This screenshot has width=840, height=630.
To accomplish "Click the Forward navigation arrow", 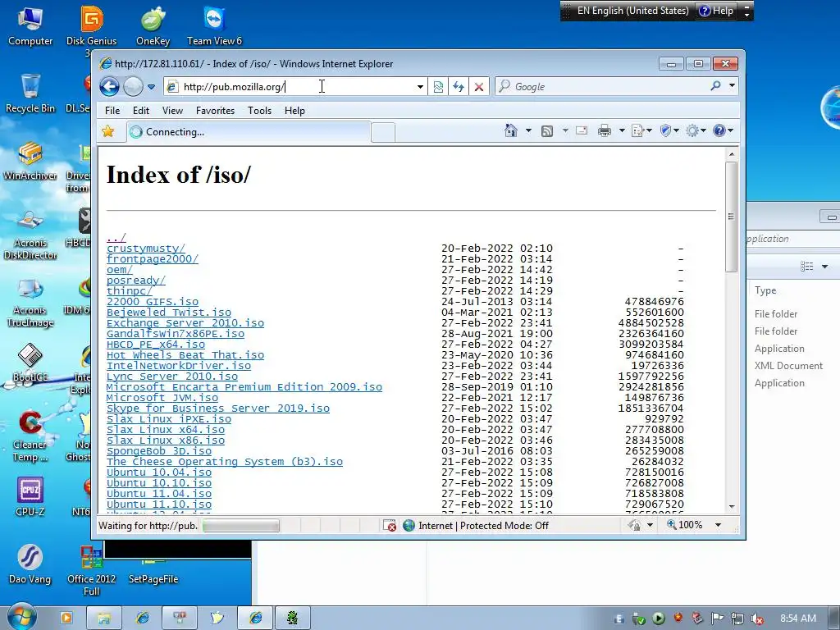I will click(x=133, y=86).
